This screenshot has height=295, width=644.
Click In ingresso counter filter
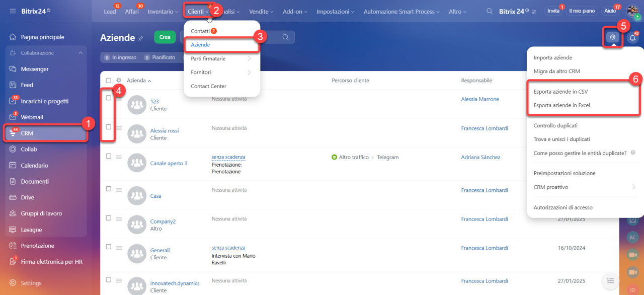point(121,57)
